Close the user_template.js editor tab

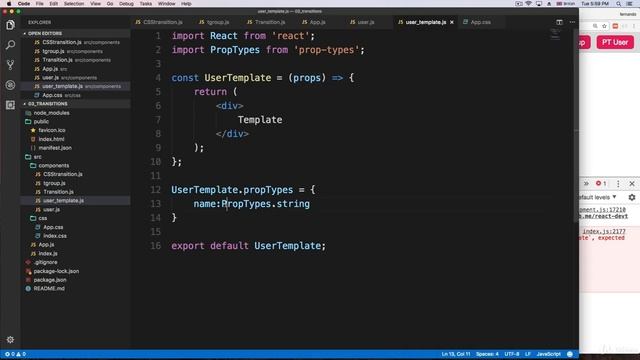tap(452, 22)
